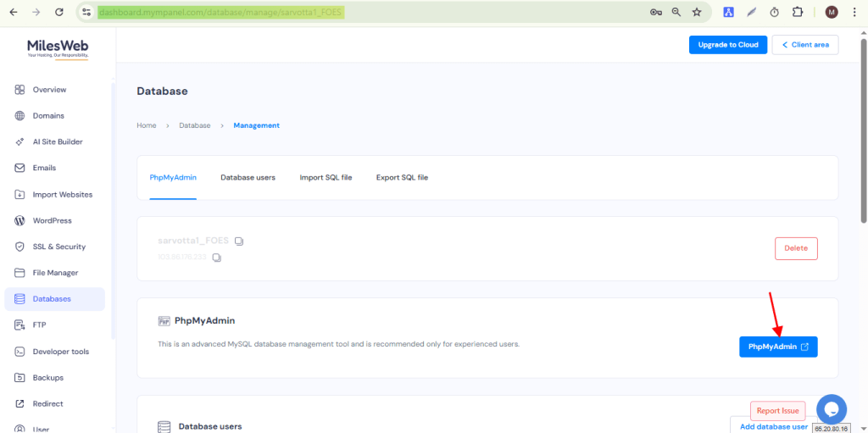
Task: Open the Import SQL file tab
Action: [326, 177]
